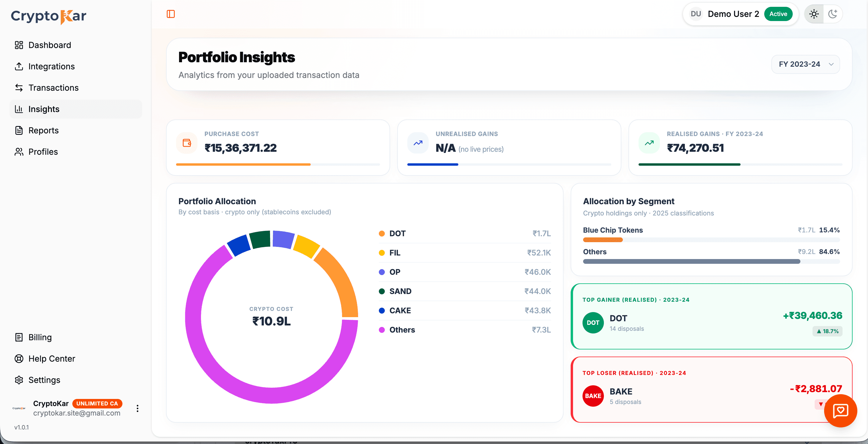Navigate to Profiles
The height and width of the screenshot is (444, 868).
(76, 151)
